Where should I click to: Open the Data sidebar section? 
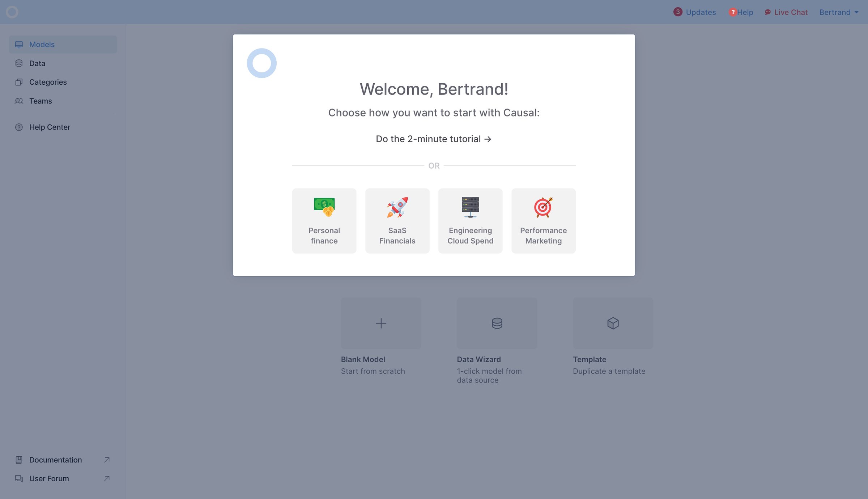63,63
